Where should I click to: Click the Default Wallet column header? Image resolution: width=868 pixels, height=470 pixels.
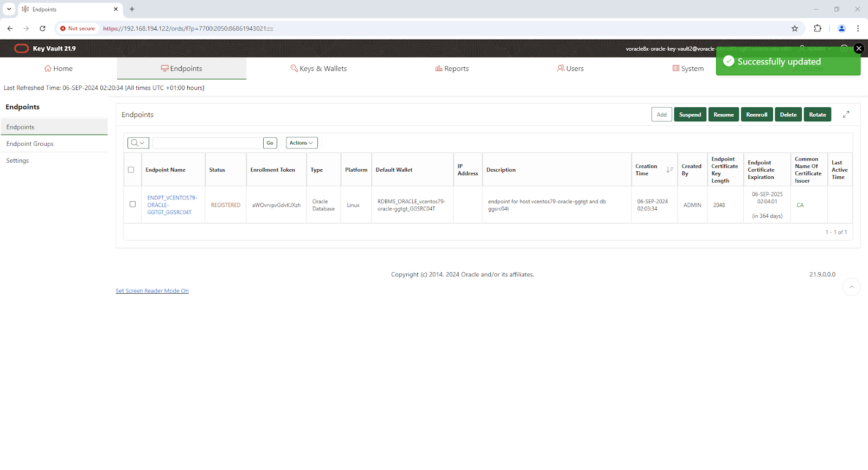click(394, 170)
